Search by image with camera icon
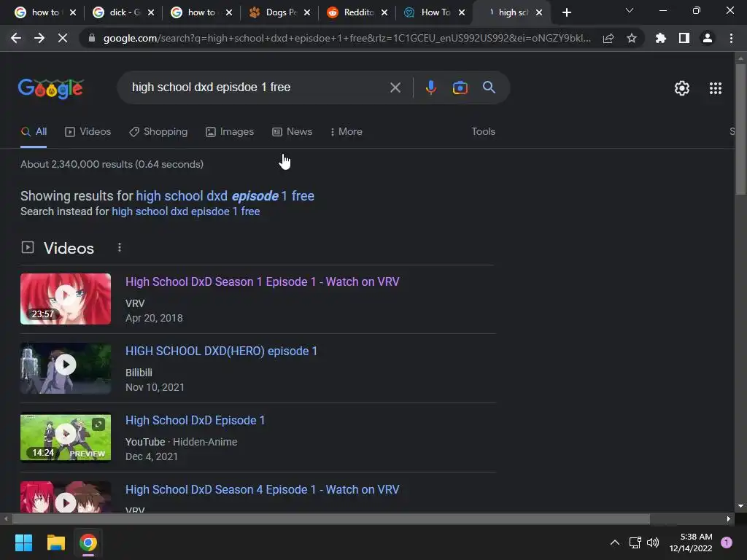This screenshot has height=560, width=747. click(x=460, y=87)
